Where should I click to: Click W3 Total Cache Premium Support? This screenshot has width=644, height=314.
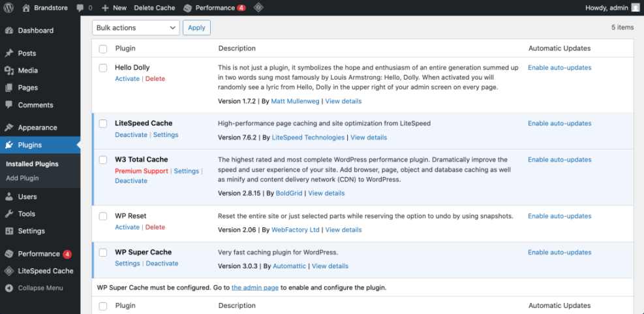(142, 171)
